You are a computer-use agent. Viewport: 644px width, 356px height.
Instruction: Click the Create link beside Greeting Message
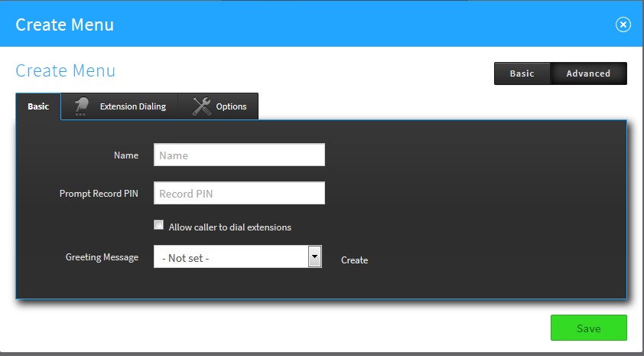coord(354,260)
